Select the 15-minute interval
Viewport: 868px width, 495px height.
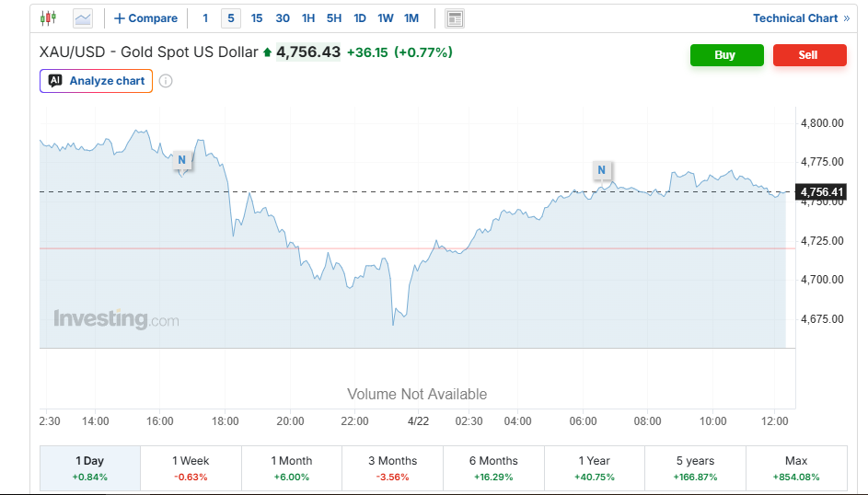(x=256, y=18)
